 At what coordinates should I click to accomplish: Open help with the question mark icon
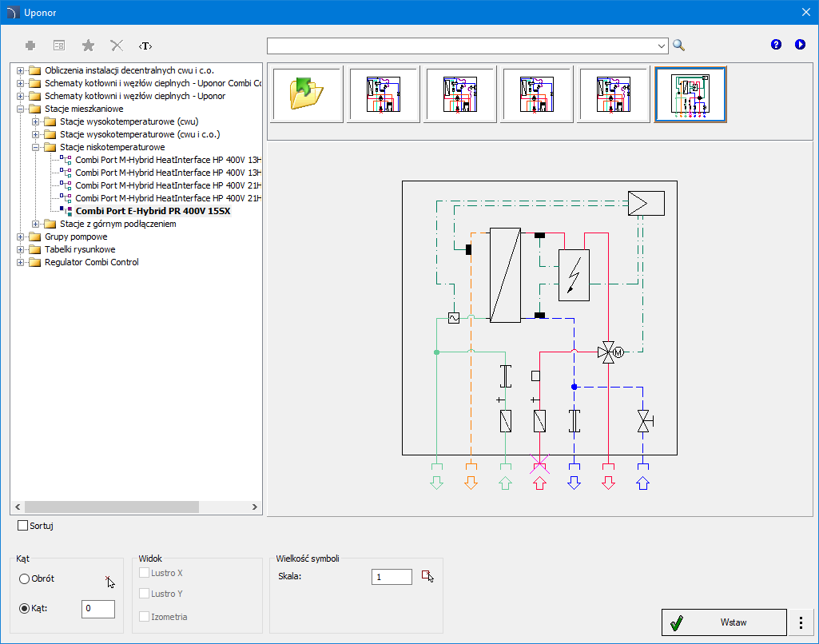click(x=776, y=45)
